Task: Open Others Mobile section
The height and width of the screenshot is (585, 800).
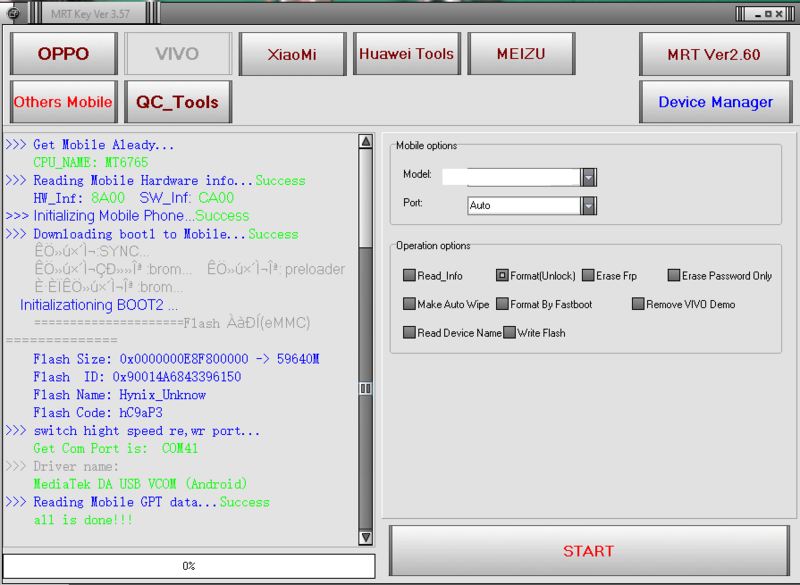Action: click(64, 101)
